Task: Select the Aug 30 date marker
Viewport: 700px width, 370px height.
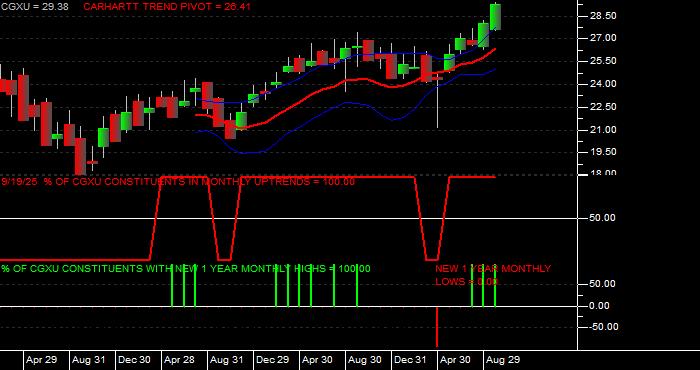Action: tap(364, 360)
